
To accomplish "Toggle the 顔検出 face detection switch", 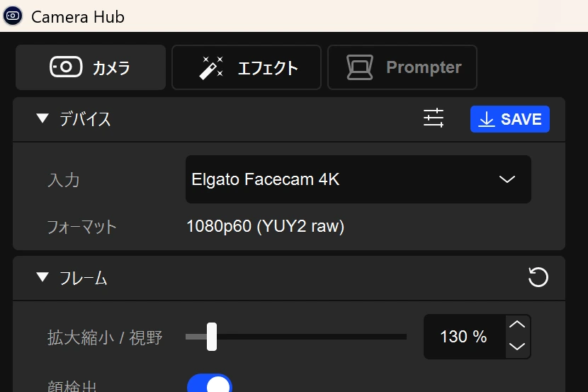I will pos(210,385).
